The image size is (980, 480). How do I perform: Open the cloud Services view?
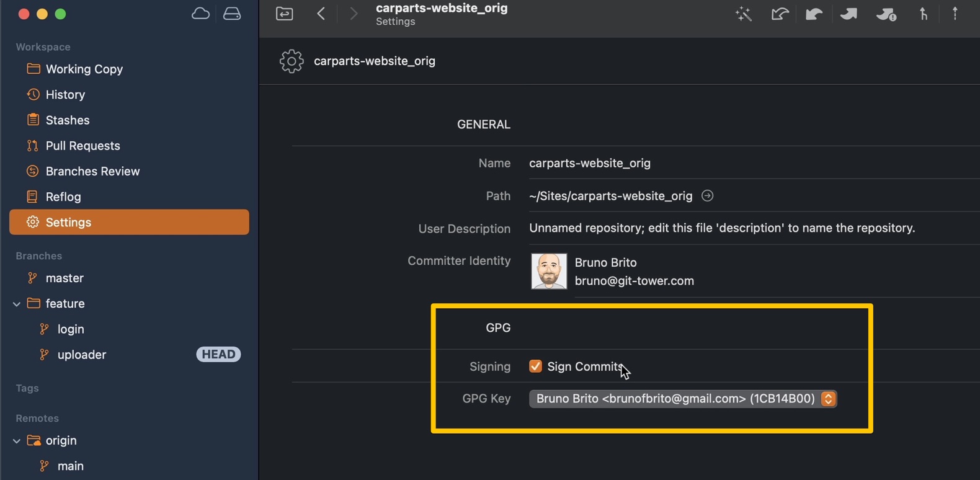tap(200, 14)
